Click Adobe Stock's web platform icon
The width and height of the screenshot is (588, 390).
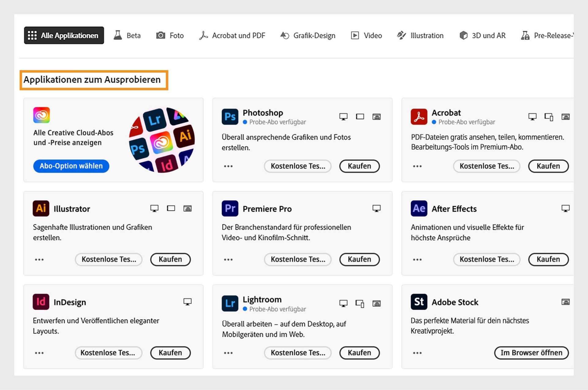(x=565, y=302)
